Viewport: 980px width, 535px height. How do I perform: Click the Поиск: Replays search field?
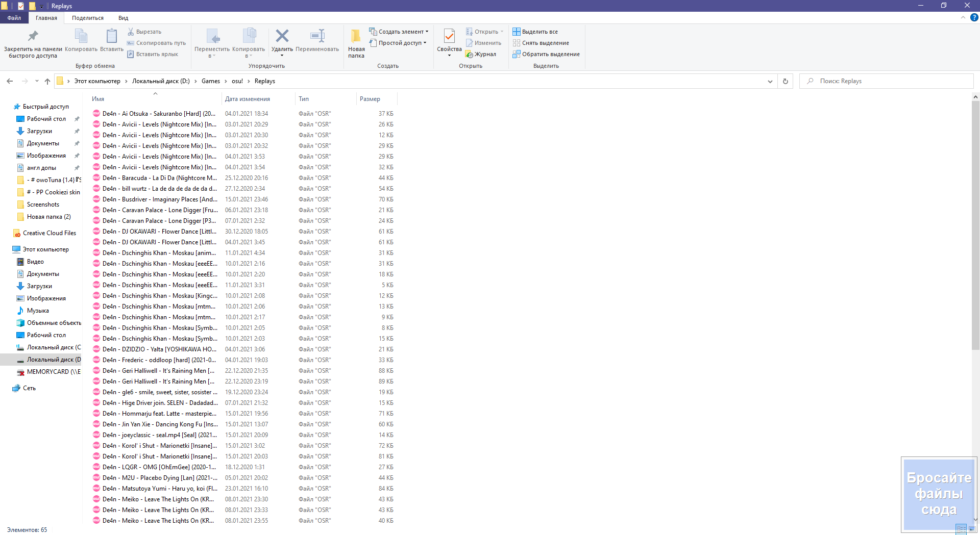click(x=886, y=81)
